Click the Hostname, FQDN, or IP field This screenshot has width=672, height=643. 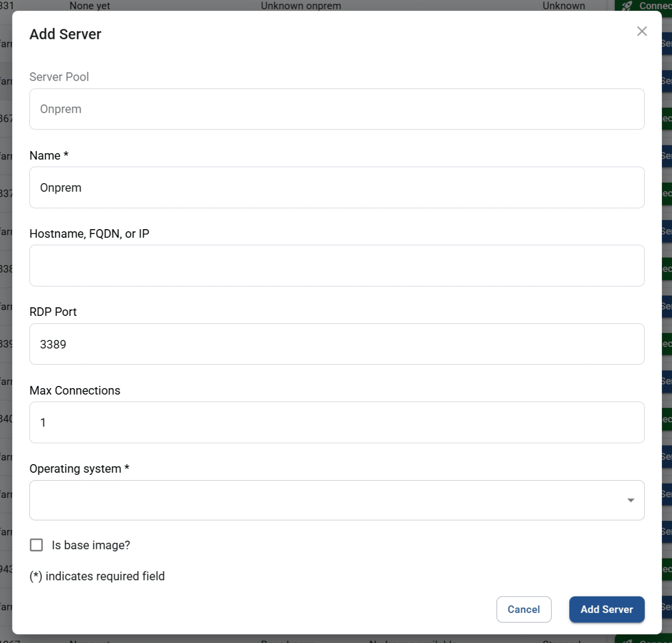337,265
